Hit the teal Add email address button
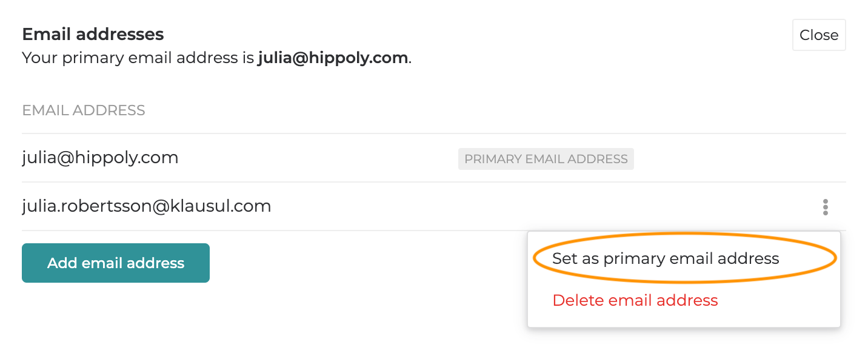 (x=116, y=263)
